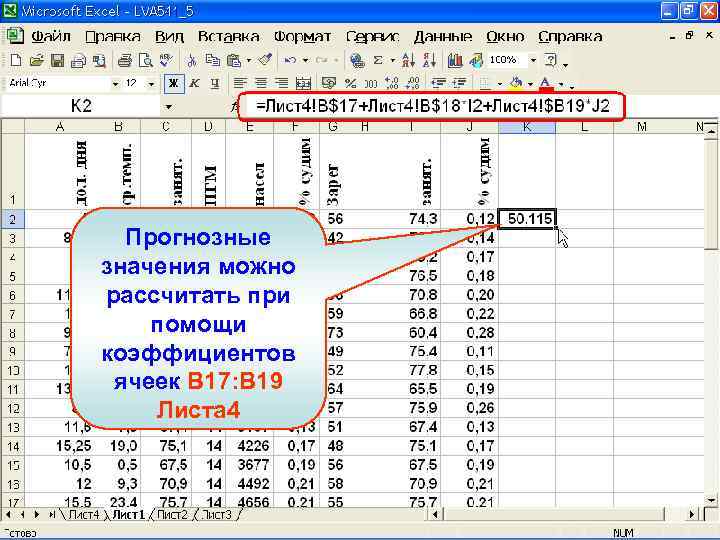Click the Copy icon

tap(212, 60)
